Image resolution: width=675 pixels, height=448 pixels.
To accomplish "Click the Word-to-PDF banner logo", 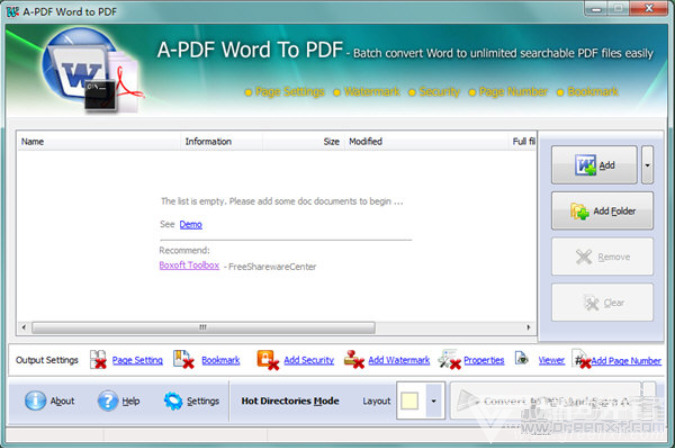I will pyautogui.click(x=92, y=71).
